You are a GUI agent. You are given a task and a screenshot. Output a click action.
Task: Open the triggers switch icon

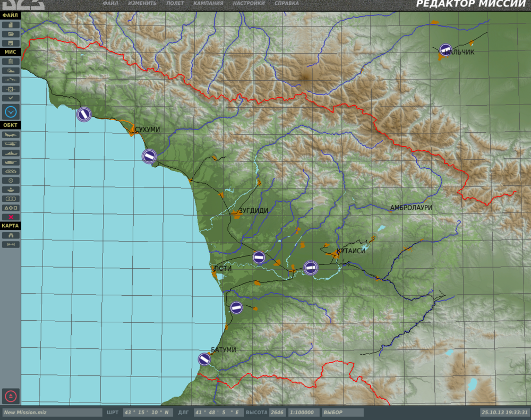(x=11, y=80)
